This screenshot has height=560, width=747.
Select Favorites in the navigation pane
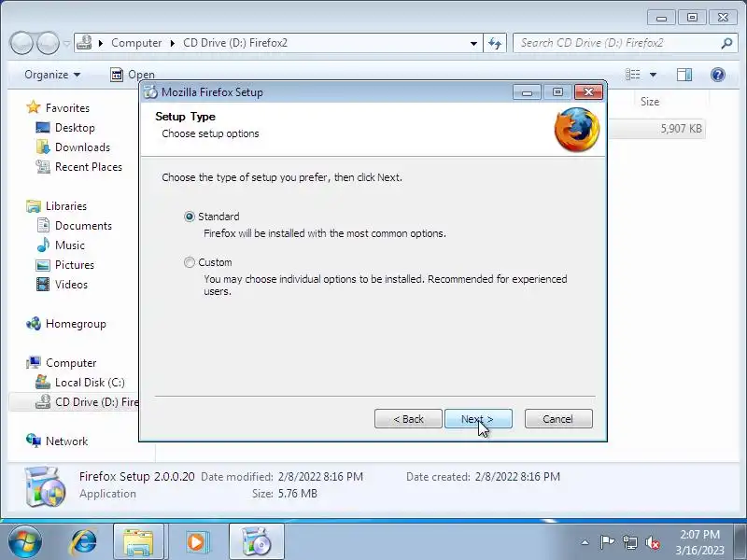point(67,108)
